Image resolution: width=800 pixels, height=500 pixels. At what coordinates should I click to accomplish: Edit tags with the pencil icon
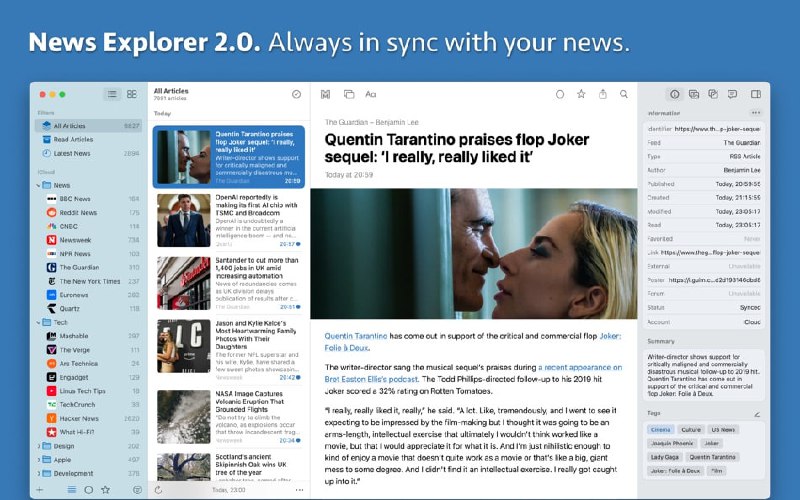point(756,413)
